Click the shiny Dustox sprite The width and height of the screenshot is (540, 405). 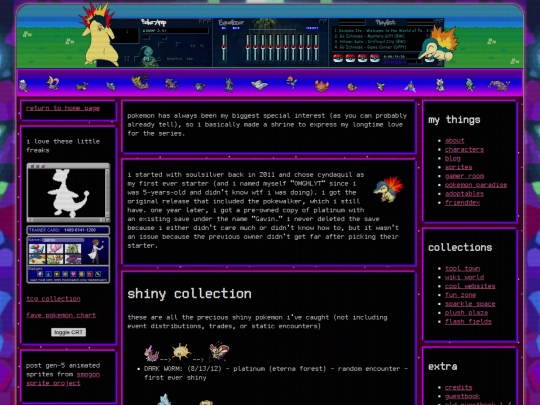click(x=219, y=351)
